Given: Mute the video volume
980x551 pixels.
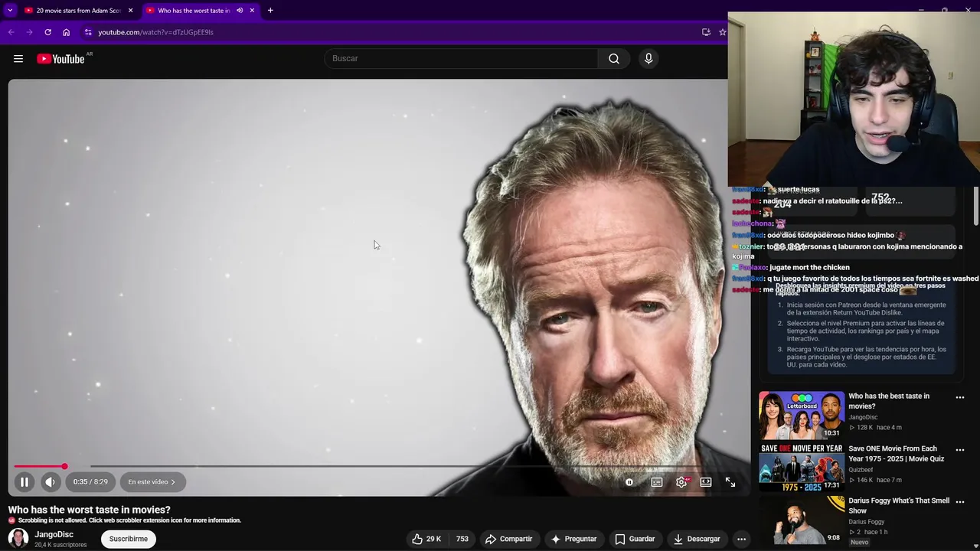Looking at the screenshot, I should pos(50,482).
